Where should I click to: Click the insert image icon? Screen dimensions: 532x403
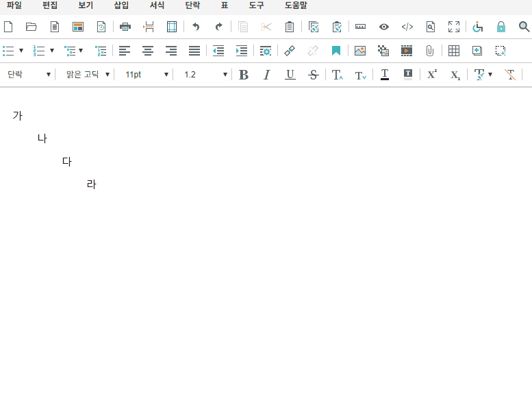360,51
